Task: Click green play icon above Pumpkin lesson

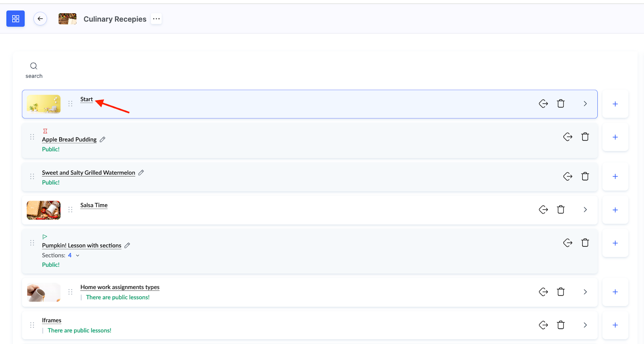Action: (x=45, y=237)
